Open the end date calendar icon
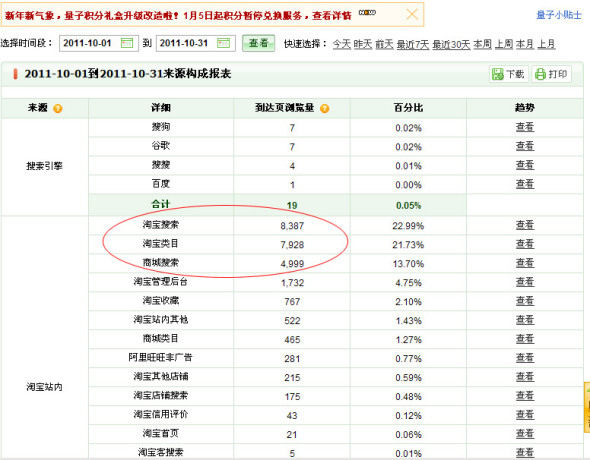Screen dimensions: 590x460 point(223,43)
